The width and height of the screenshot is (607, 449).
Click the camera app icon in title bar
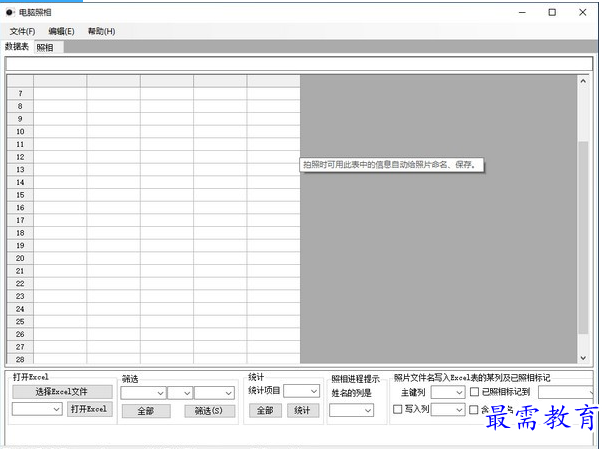coord(10,12)
